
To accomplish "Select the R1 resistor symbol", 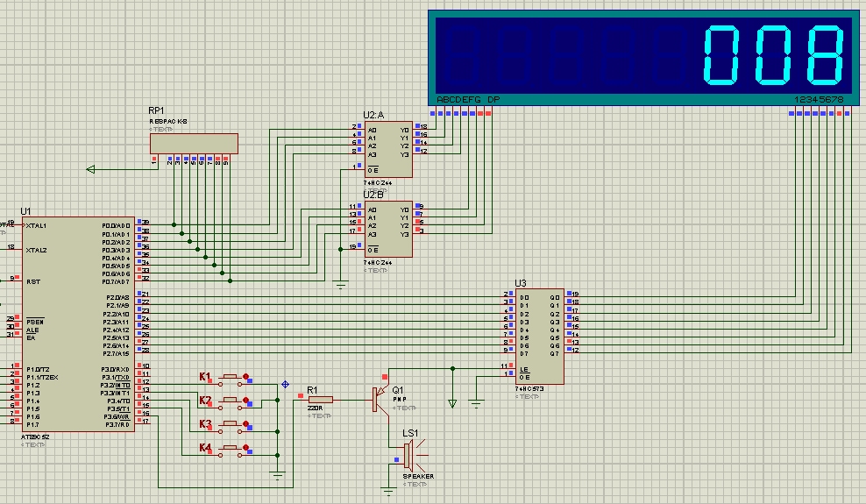I will (x=320, y=400).
